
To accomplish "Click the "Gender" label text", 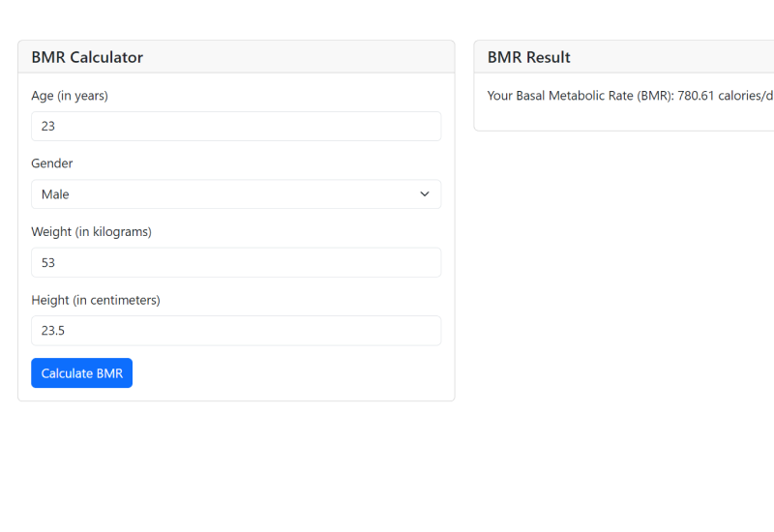I will [x=52, y=163].
